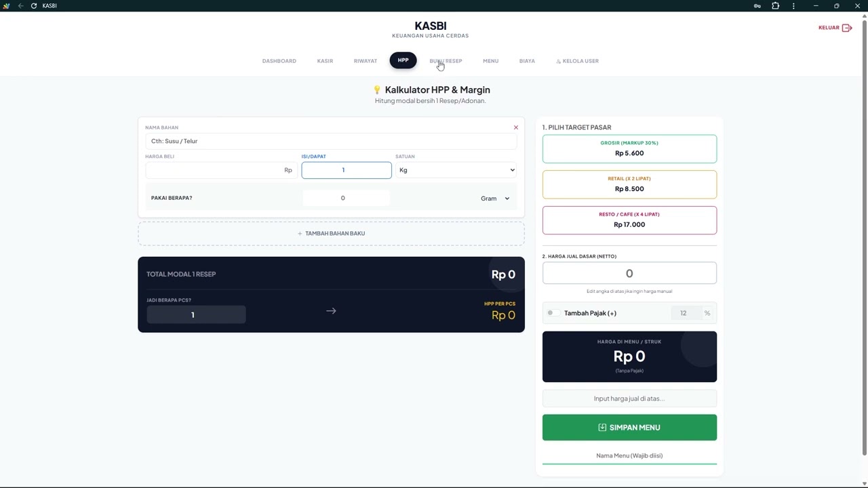The height and width of the screenshot is (488, 868).
Task: Go back using the title bar arrow
Action: point(20,5)
